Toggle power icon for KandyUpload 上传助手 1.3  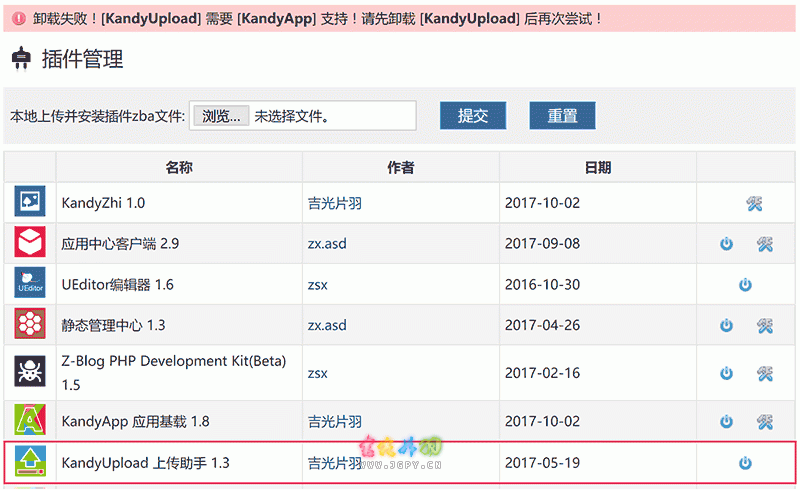point(745,463)
